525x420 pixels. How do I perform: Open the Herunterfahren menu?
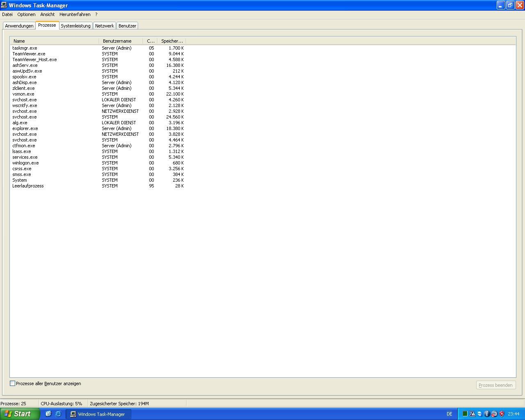(75, 14)
